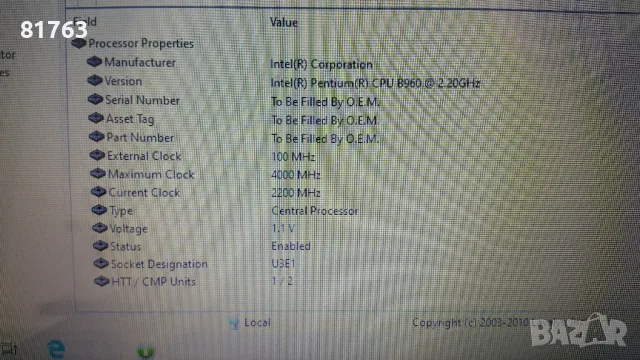Select the Manufacturer field label
This screenshot has height=360, width=640.
point(140,62)
